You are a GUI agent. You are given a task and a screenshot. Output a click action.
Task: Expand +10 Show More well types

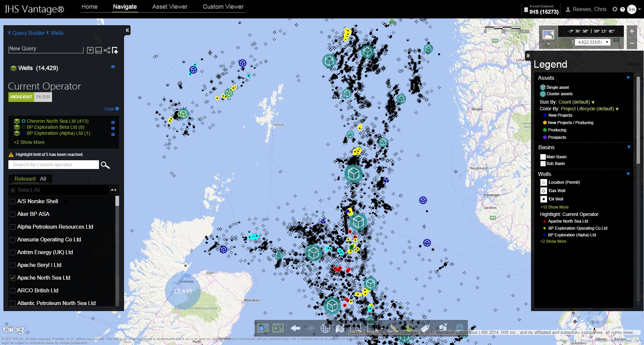click(554, 207)
